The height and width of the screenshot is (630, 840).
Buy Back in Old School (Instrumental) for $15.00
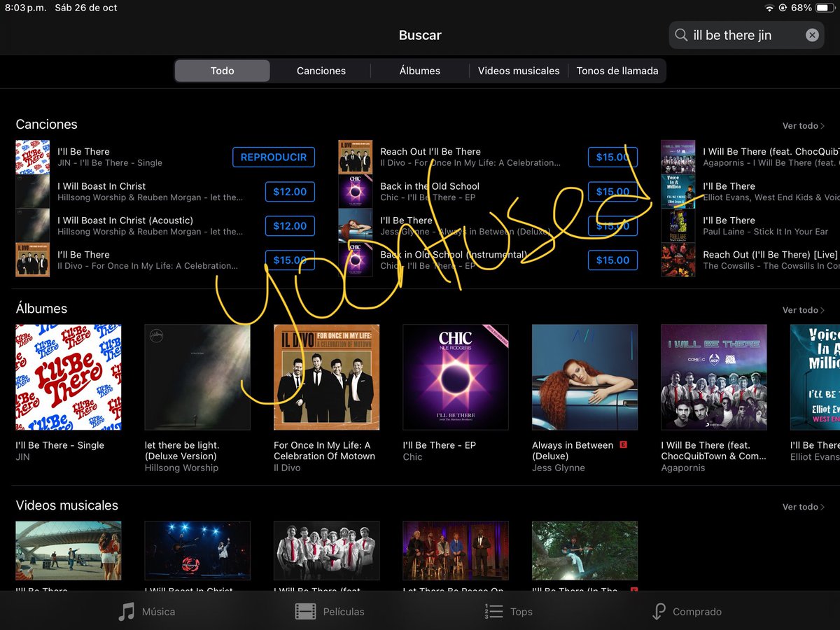point(612,260)
